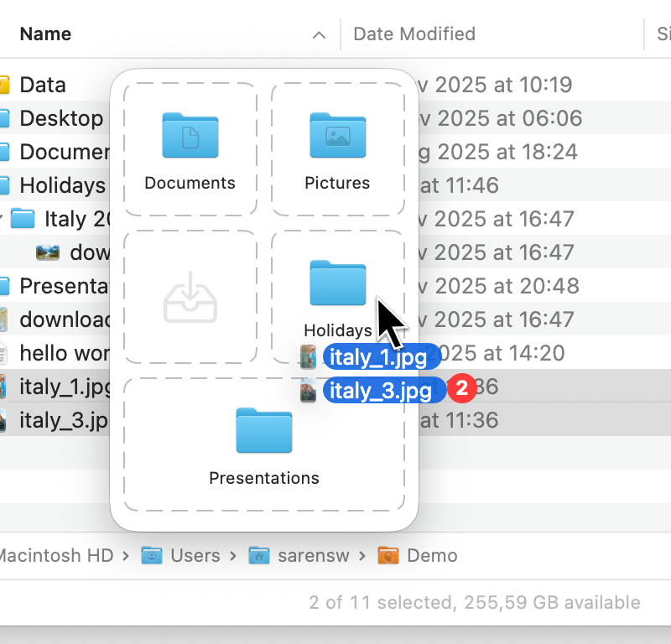The width and height of the screenshot is (671, 644).
Task: Click the divider between Name and Date Modified columns
Action: (x=341, y=34)
